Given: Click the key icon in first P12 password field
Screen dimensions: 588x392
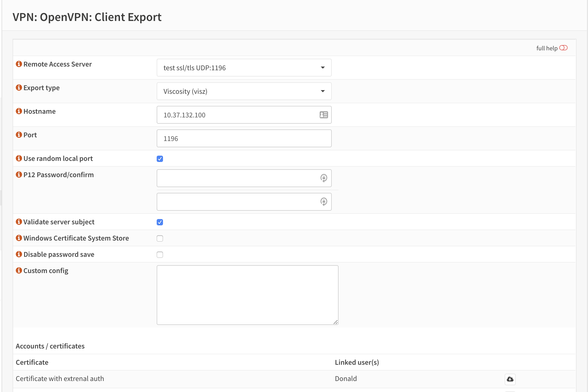Looking at the screenshot, I should point(324,178).
